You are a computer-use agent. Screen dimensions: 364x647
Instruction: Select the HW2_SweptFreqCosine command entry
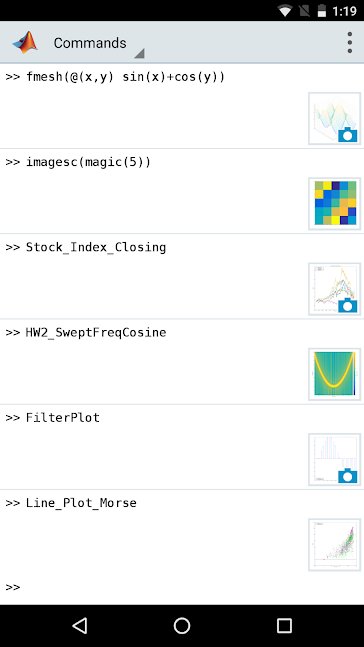pos(96,333)
